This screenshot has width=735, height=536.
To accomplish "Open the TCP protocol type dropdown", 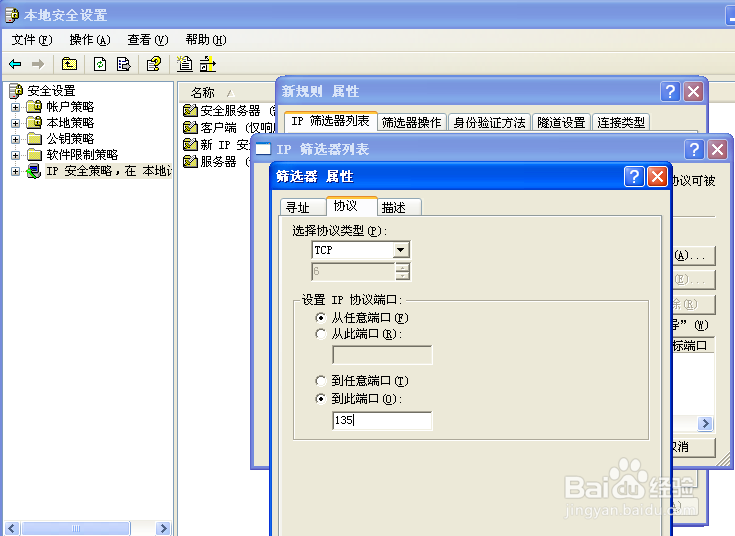I will (401, 250).
